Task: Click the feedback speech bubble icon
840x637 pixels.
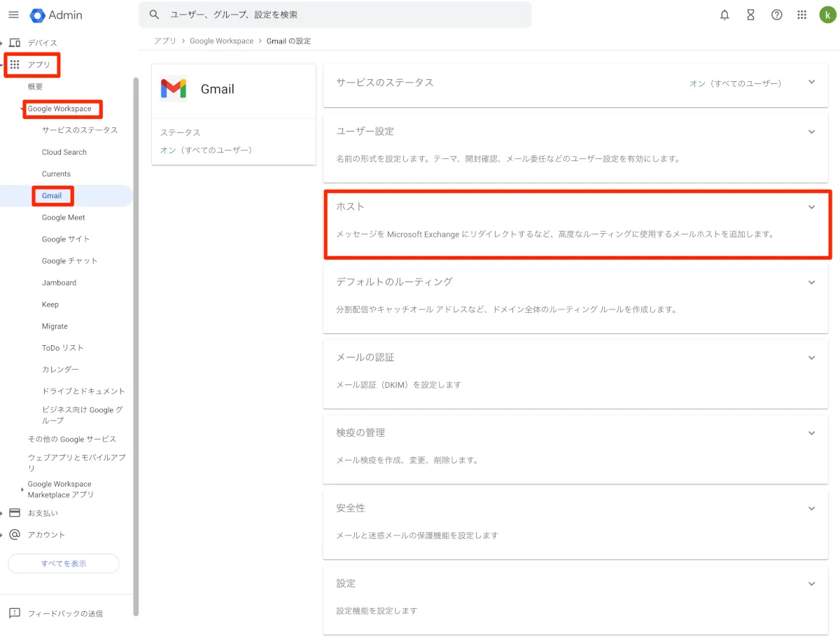Action: click(x=15, y=613)
